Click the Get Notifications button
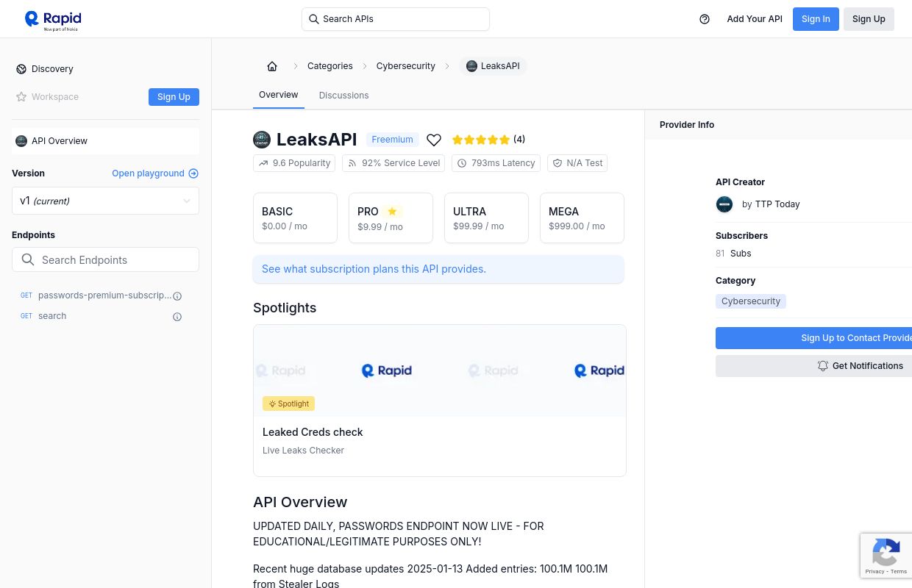 click(x=813, y=366)
